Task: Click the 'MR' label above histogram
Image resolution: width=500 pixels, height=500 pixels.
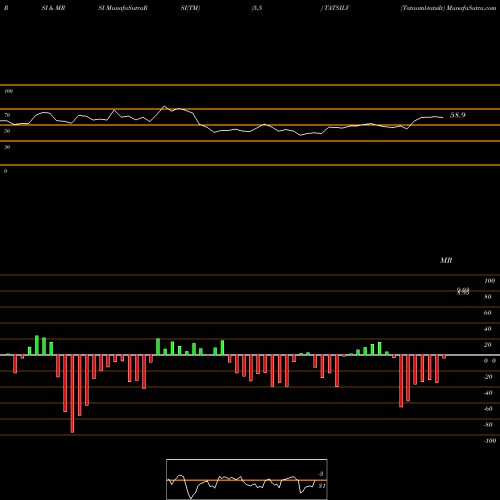Action: coord(446,260)
